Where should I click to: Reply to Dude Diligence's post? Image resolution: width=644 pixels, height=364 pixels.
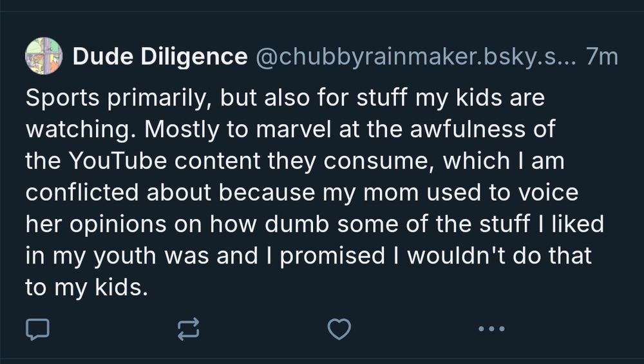pyautogui.click(x=37, y=330)
